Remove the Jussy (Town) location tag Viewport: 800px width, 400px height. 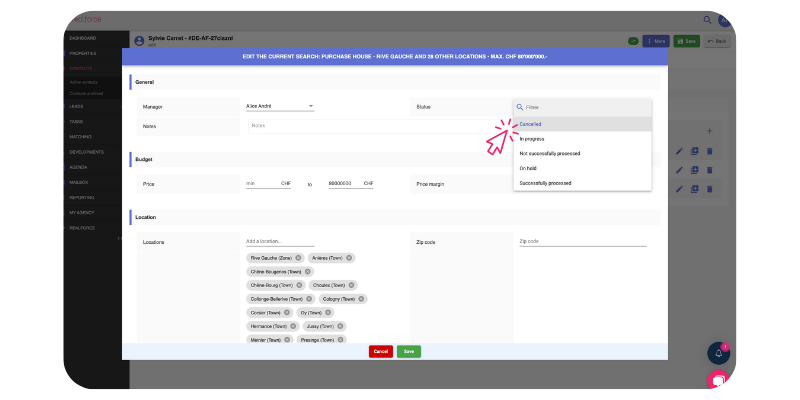coord(341,326)
